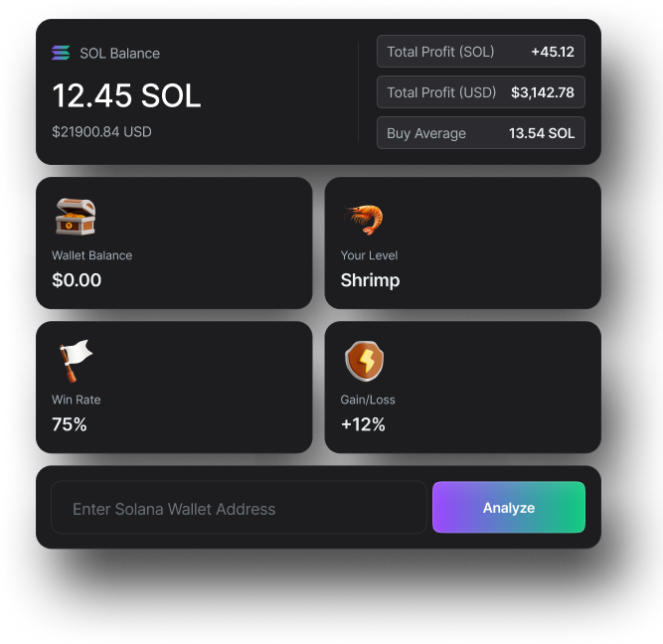
Task: Open the Win Rate card
Action: pos(174,388)
